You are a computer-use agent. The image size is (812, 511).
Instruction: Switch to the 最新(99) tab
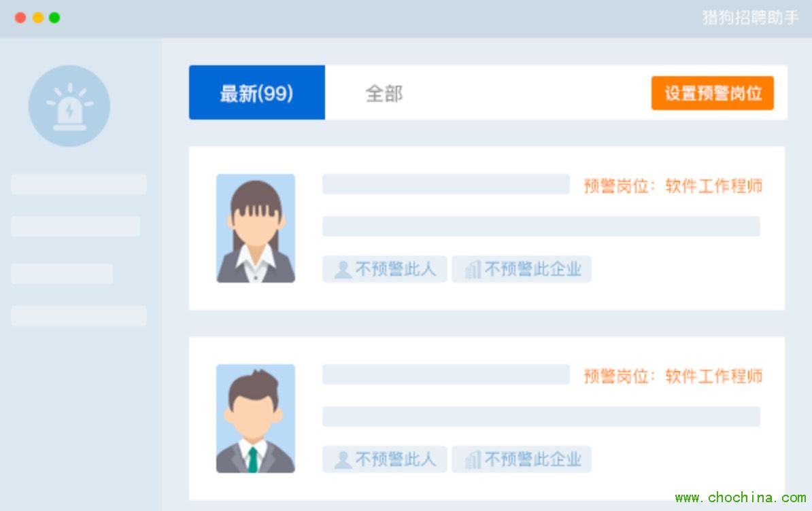(x=256, y=93)
